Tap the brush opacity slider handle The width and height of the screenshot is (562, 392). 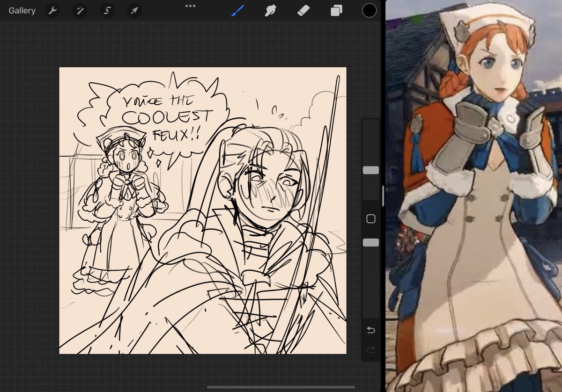pyautogui.click(x=371, y=242)
